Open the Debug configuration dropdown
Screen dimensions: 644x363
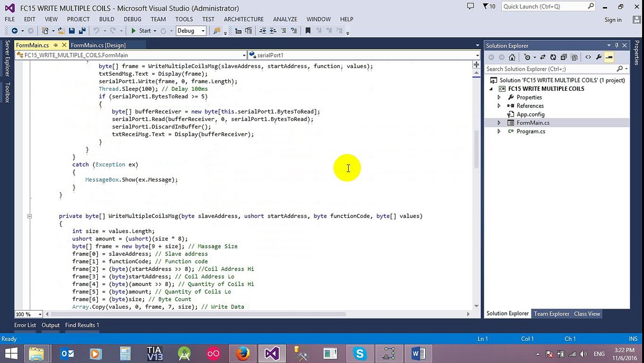pos(191,31)
